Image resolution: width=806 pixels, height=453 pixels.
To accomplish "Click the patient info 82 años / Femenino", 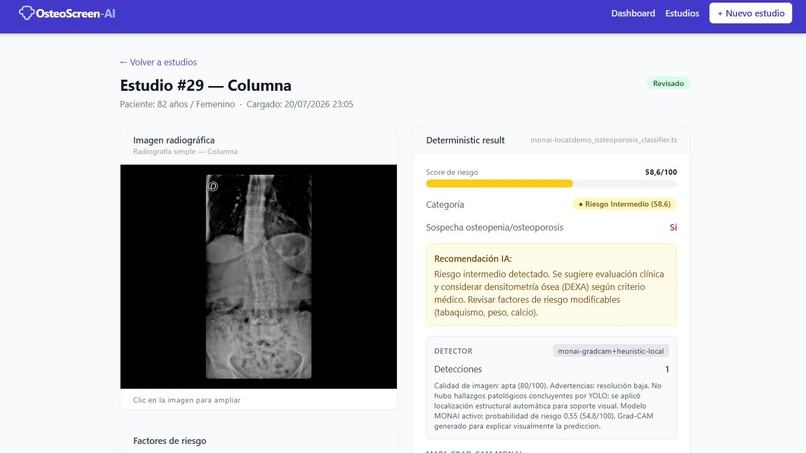I will point(177,104).
